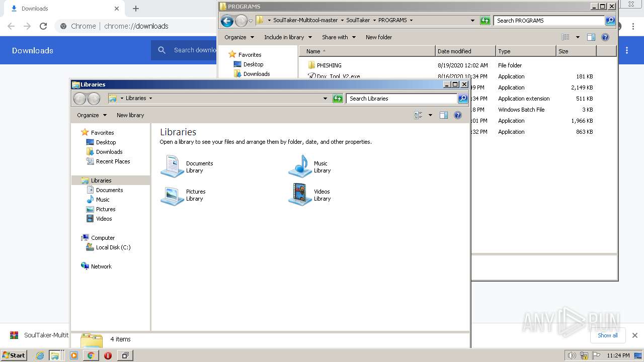Toggle the preview pane in PROGRAMS window
Image resolution: width=644 pixels, height=362 pixels.
tap(591, 37)
